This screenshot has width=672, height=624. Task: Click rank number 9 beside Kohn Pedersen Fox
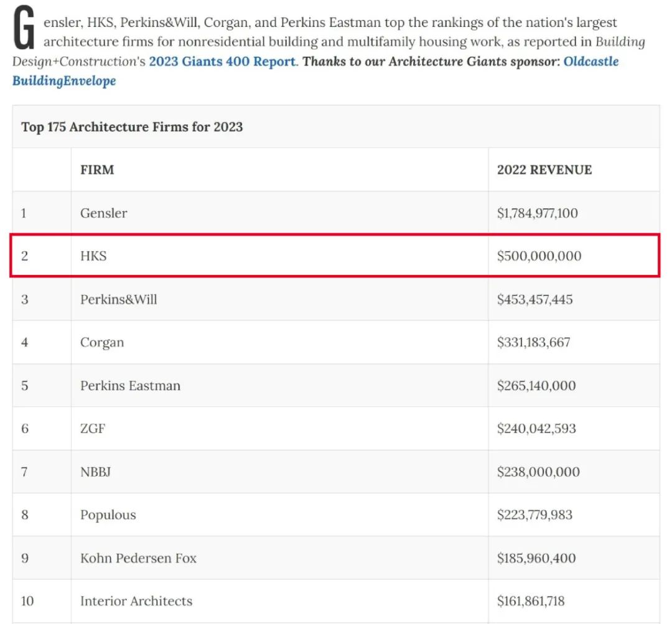point(25,558)
